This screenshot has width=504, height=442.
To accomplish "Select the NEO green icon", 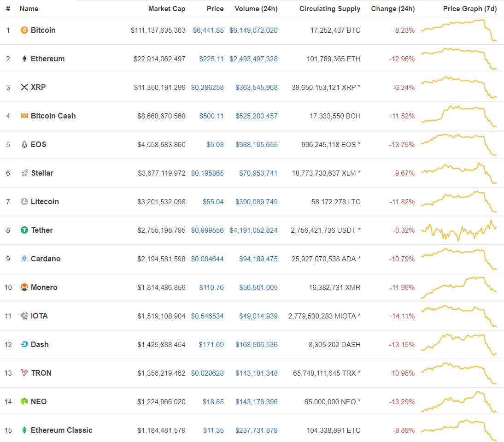I will tap(23, 401).
